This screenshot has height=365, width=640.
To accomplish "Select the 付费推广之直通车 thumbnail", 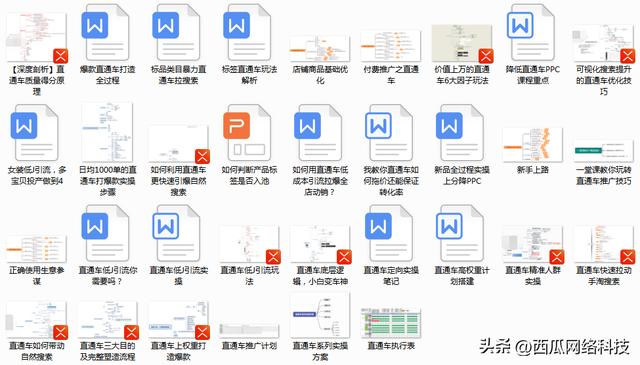I will pos(391,46).
